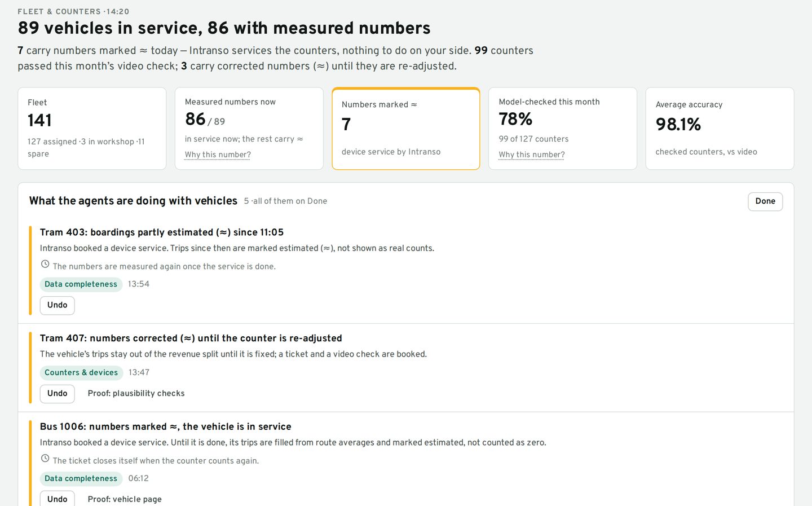Undo the Tram 403 action
The image size is (812, 506).
[x=58, y=305]
